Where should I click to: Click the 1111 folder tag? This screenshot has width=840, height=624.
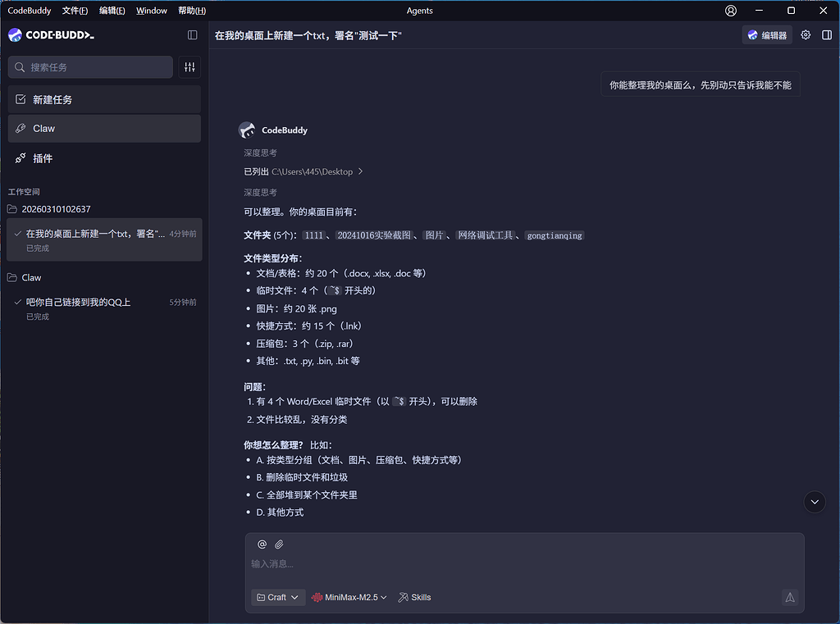tap(314, 235)
